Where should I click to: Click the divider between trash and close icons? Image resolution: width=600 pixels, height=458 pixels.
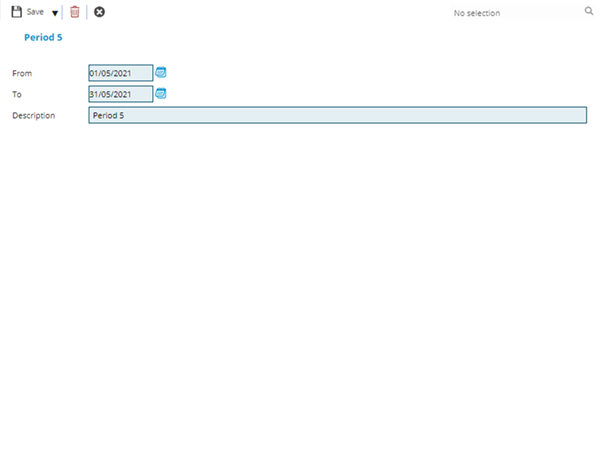pyautogui.click(x=86, y=12)
